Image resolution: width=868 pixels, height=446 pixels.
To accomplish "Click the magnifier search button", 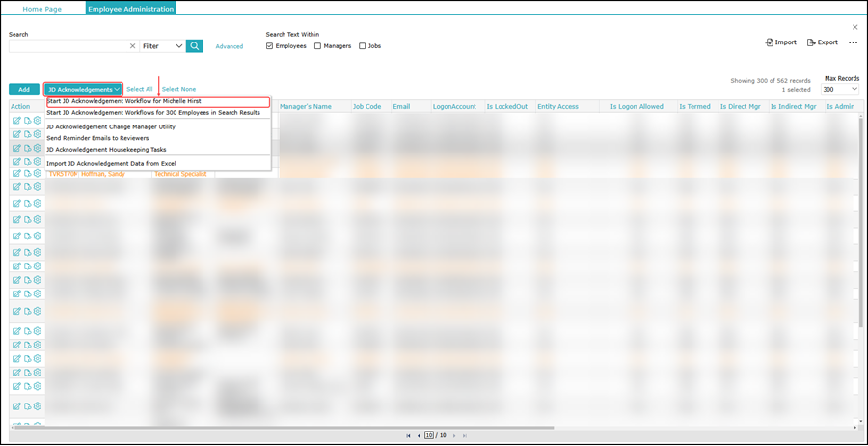I will (x=195, y=46).
